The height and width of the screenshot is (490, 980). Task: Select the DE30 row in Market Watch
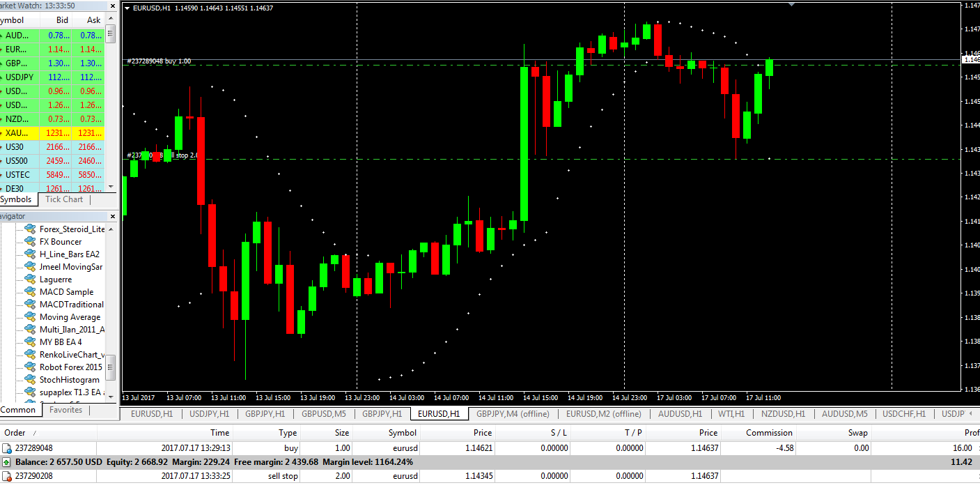click(x=52, y=188)
